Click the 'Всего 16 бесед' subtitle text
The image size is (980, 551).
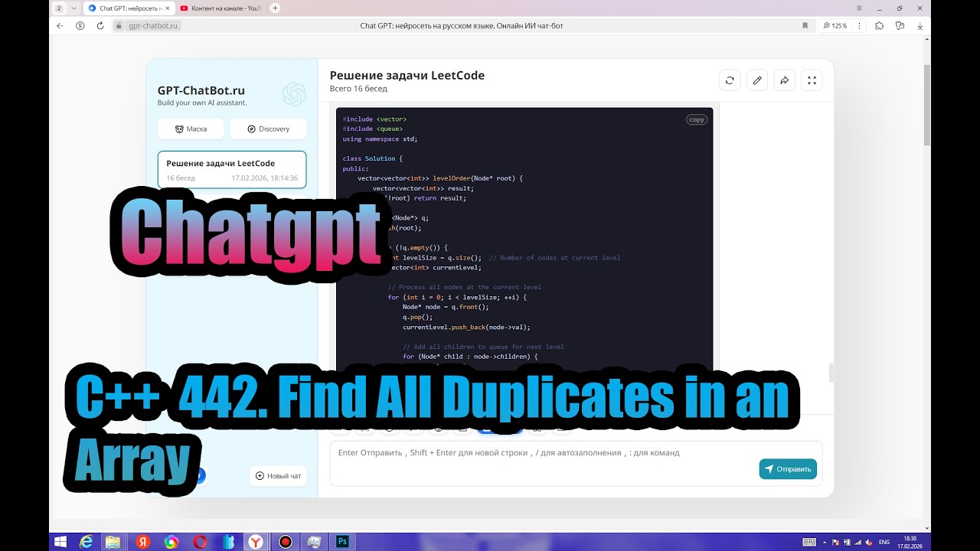point(358,89)
